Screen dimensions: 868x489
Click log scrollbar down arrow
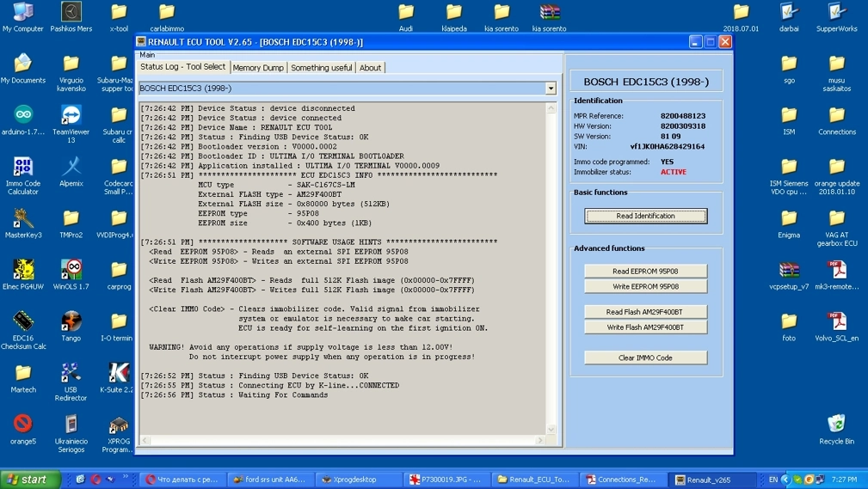coord(551,429)
